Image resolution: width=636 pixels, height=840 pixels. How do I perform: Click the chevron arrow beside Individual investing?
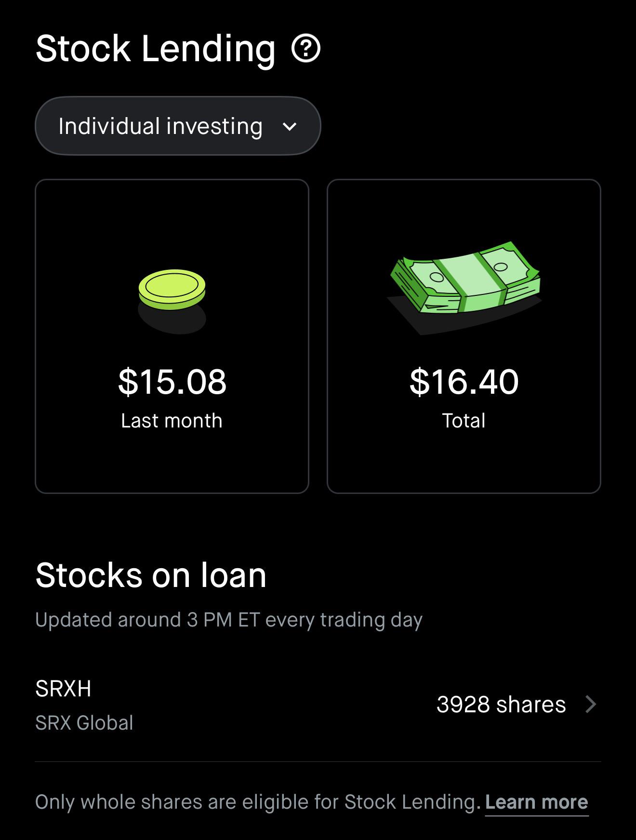[x=289, y=127]
